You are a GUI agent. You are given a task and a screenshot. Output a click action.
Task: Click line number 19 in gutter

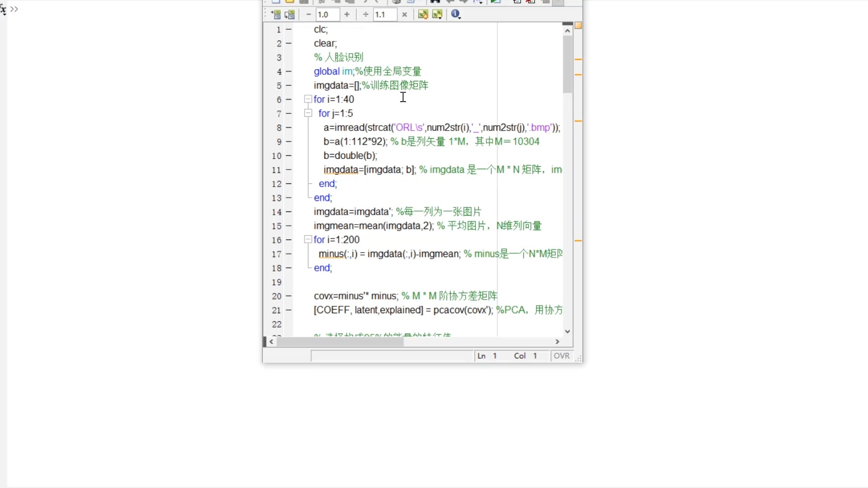click(x=277, y=282)
